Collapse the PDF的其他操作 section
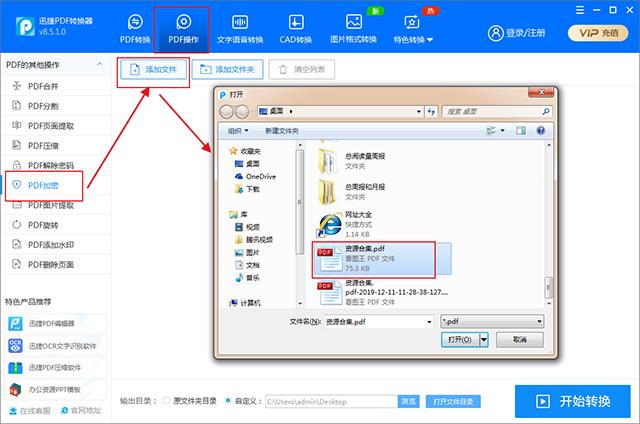640x424 pixels. (x=100, y=64)
